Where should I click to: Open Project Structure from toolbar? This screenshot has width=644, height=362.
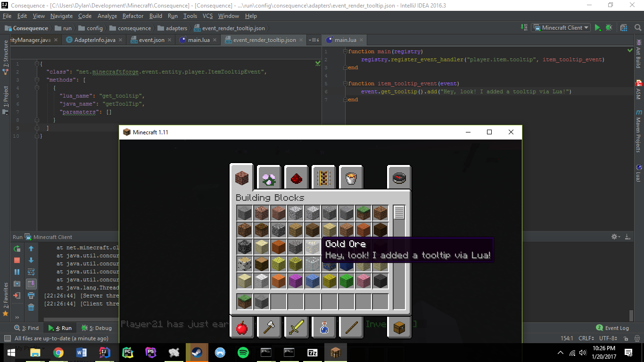point(624,28)
